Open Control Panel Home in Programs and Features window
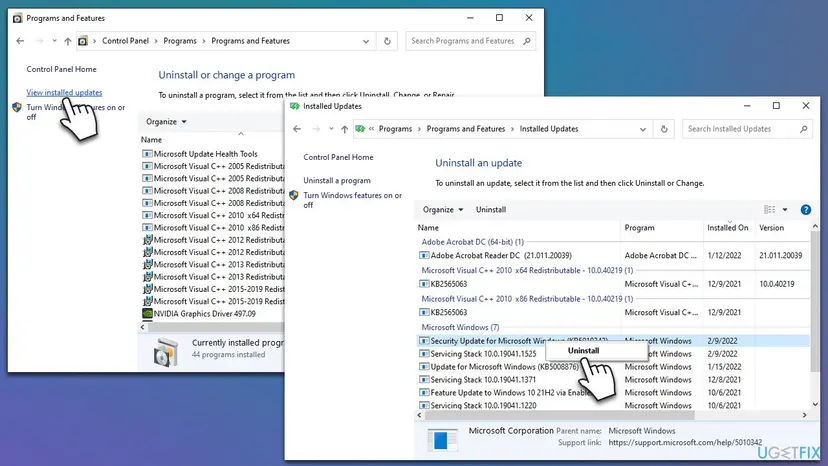Screen dimensions: 828x466 coord(61,69)
